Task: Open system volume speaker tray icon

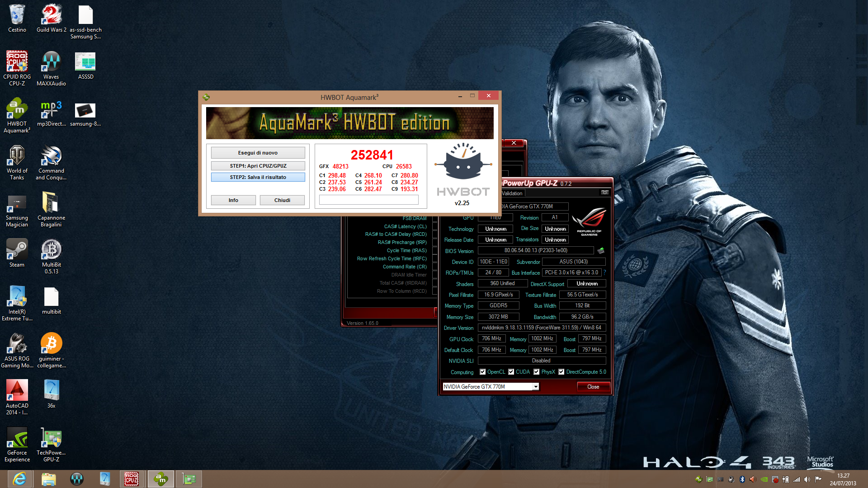Action: point(807,479)
